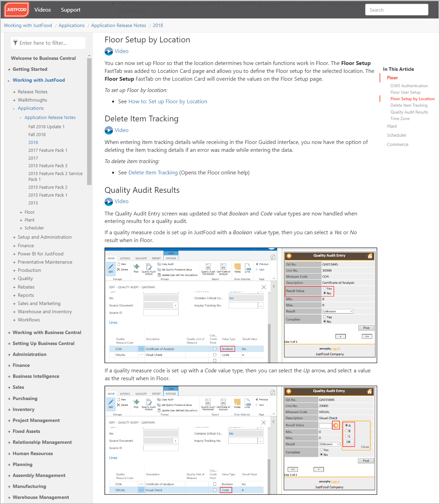Play the Delete Item Tracking video icon
This screenshot has width=440, height=504.
pos(109,130)
